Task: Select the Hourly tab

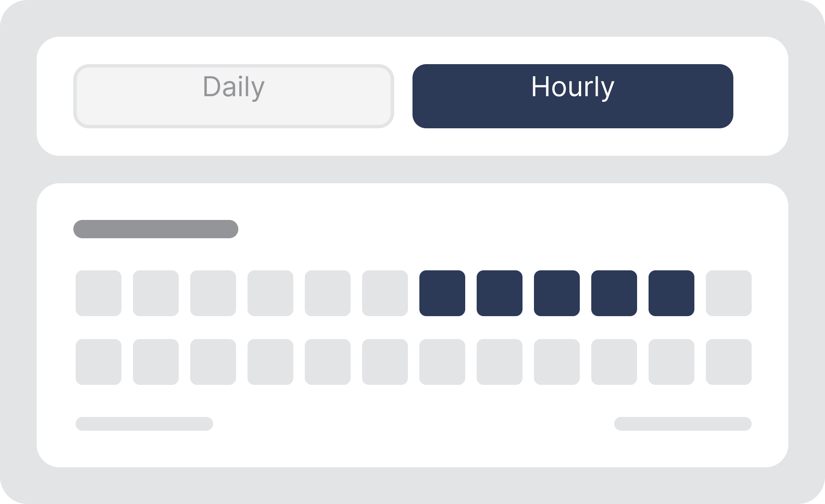Action: tap(573, 96)
